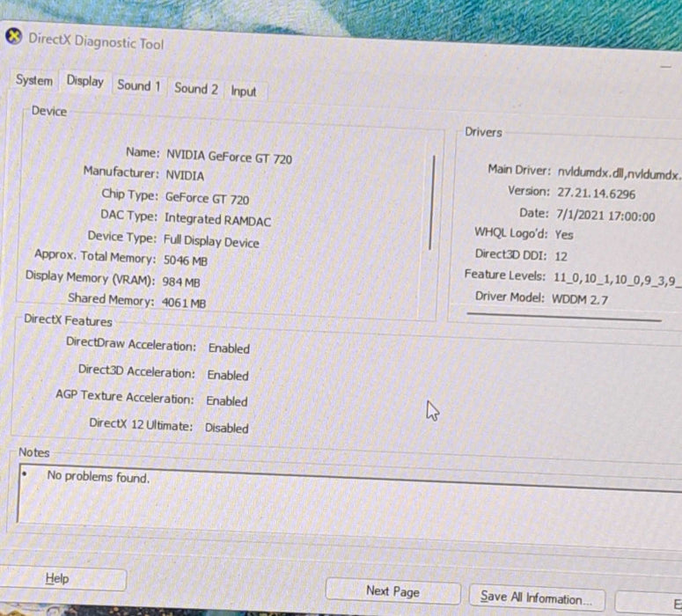Viewport: 682px width, 616px height.
Task: Click the DirectX Diagnostic Tool title icon
Action: tap(13, 36)
